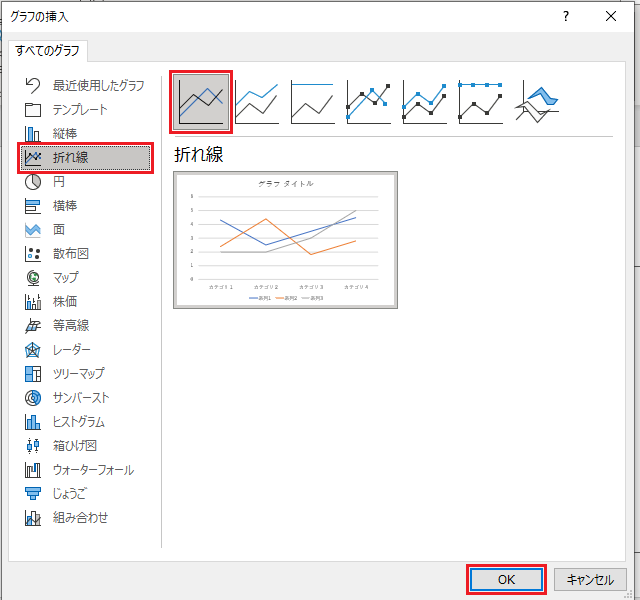640x600 pixels.
Task: Choose the 100% stacked line subtype icon
Action: pos(313,102)
